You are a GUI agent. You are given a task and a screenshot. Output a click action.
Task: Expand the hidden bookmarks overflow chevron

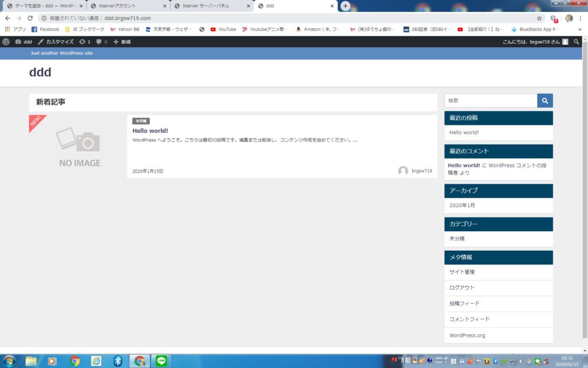[579, 29]
